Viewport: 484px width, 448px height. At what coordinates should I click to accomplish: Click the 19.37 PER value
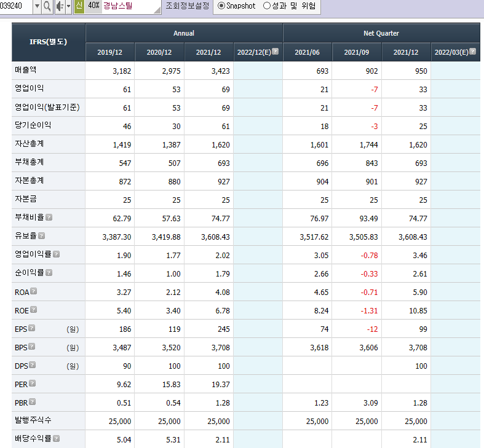click(x=221, y=385)
